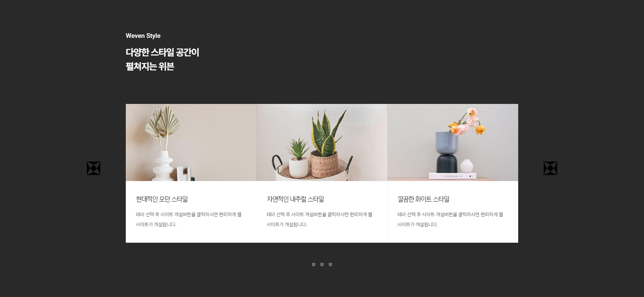
Task: Open the potted snake plant basket photo
Action: click(322, 142)
